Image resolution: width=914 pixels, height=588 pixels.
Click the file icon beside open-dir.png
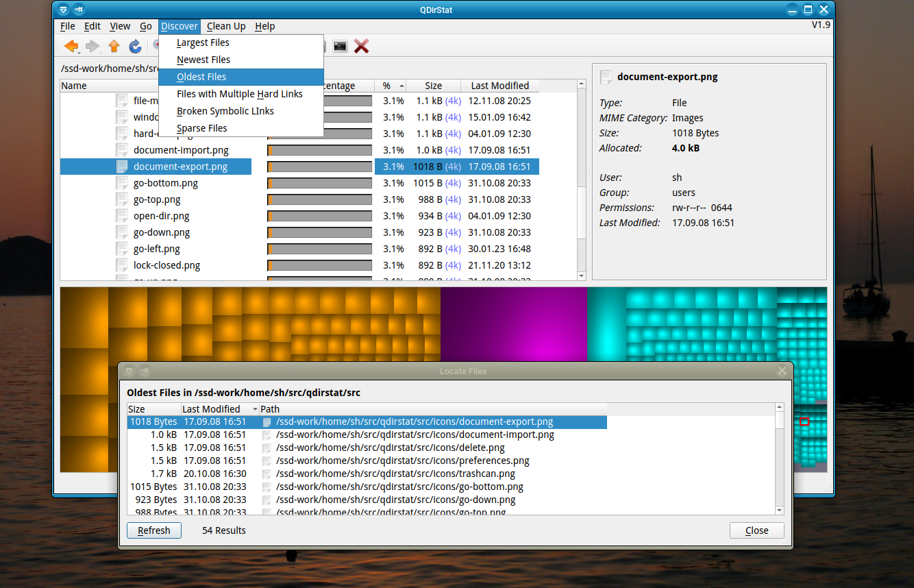[x=121, y=216]
